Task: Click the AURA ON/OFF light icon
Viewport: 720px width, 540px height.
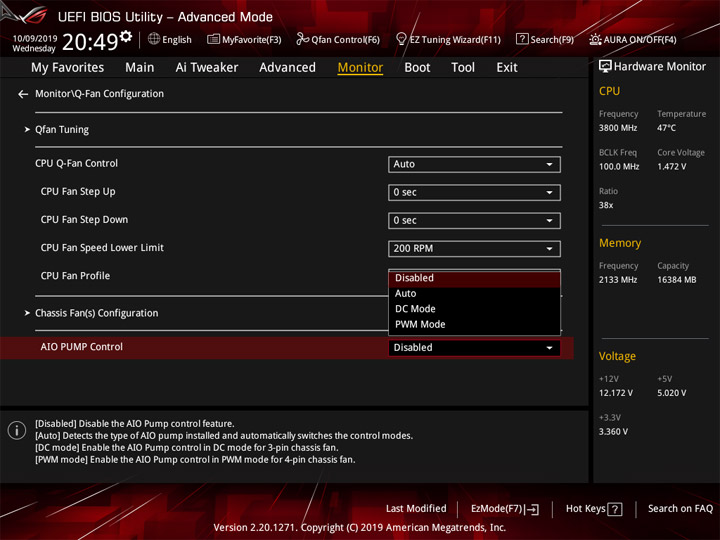Action: (595, 39)
